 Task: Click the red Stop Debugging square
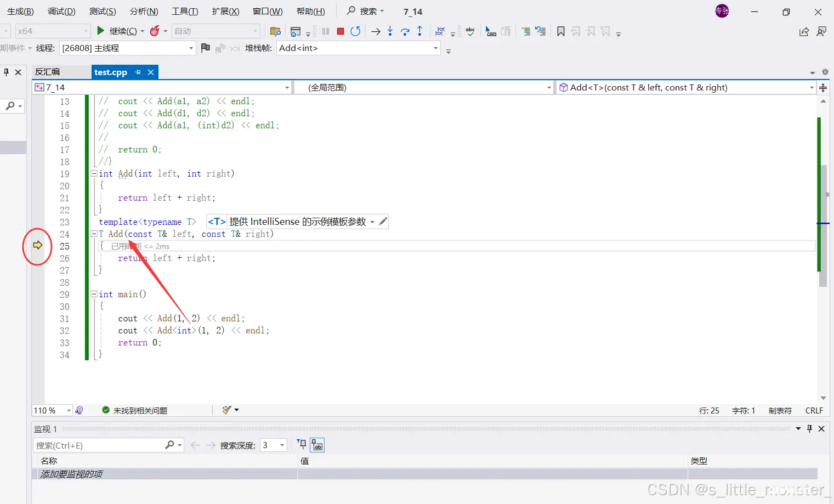coord(341,31)
